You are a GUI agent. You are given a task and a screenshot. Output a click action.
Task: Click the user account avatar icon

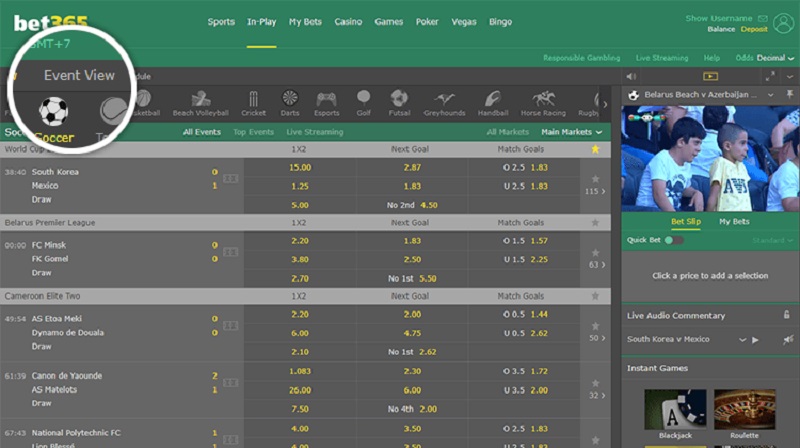[783, 23]
